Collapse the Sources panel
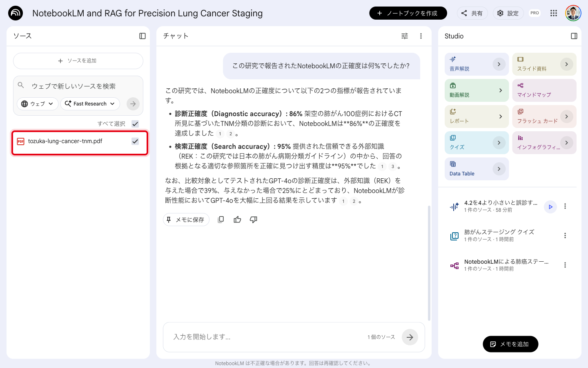588x368 pixels. (143, 36)
